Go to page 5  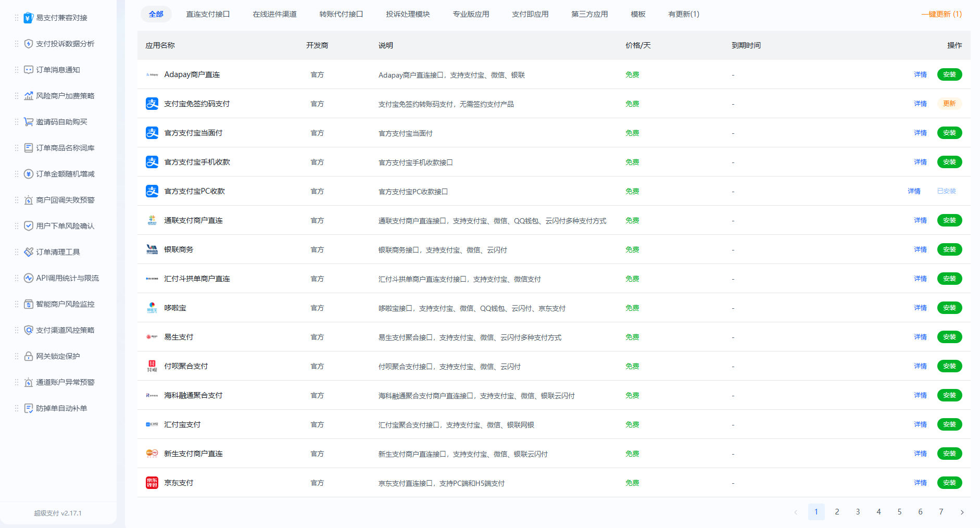pos(899,512)
